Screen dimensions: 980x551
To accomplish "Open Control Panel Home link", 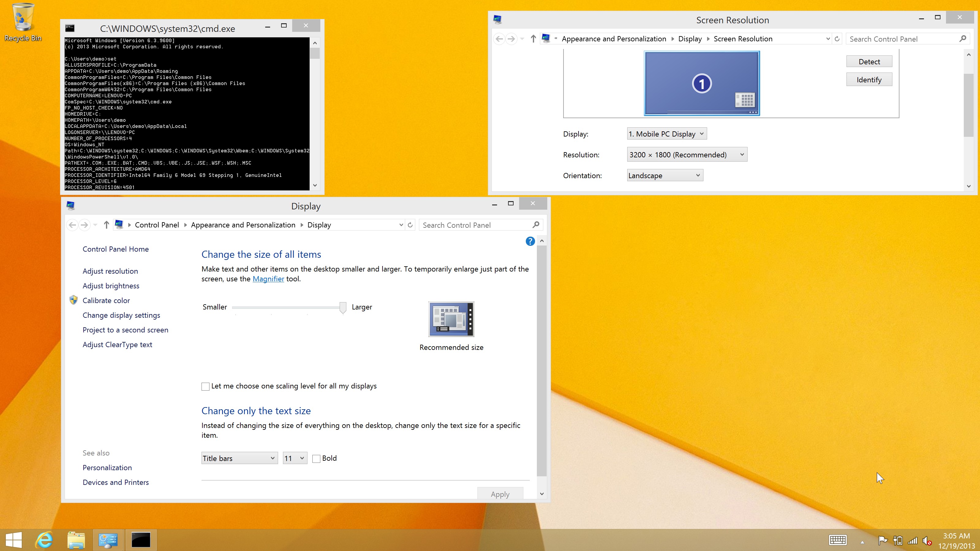I will pos(116,249).
